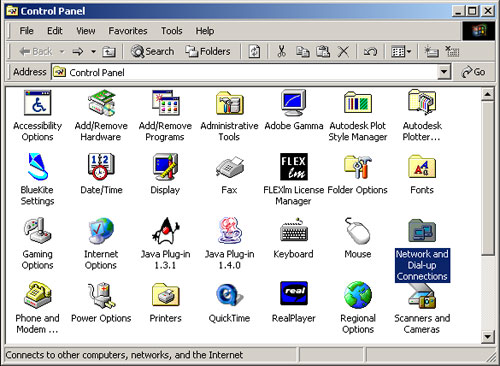The image size is (500, 366).
Task: Open Regional Options globe icon
Action: click(358, 295)
